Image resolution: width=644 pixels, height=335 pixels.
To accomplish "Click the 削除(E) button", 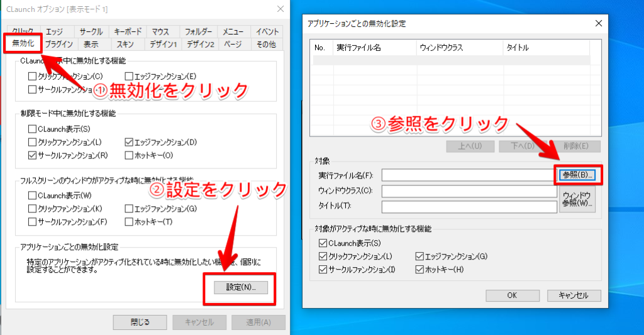I will (x=576, y=146).
